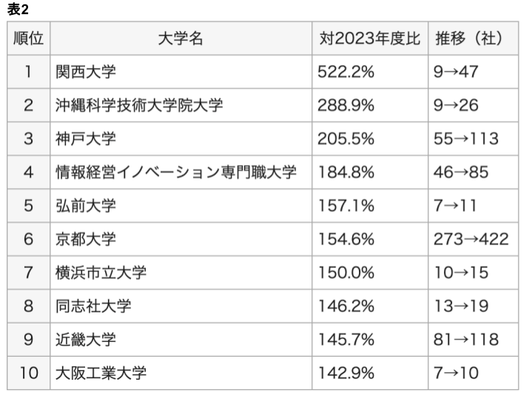
Task: Click the 表2 table title
Action: pyautogui.click(x=17, y=9)
